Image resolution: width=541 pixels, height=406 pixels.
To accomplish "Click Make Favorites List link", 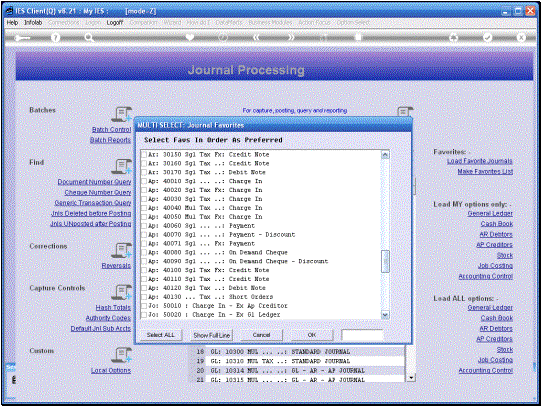I will coord(485,171).
